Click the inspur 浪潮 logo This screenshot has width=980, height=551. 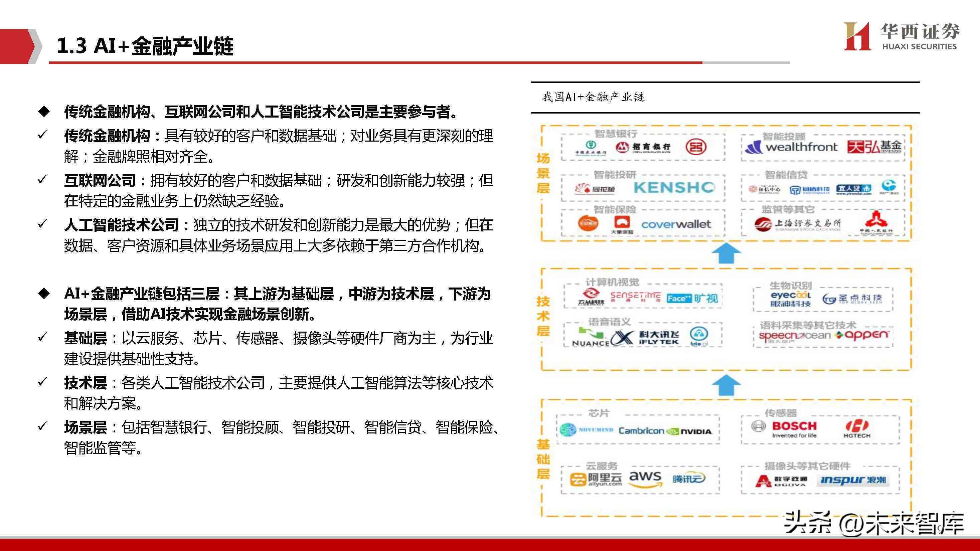[853, 480]
